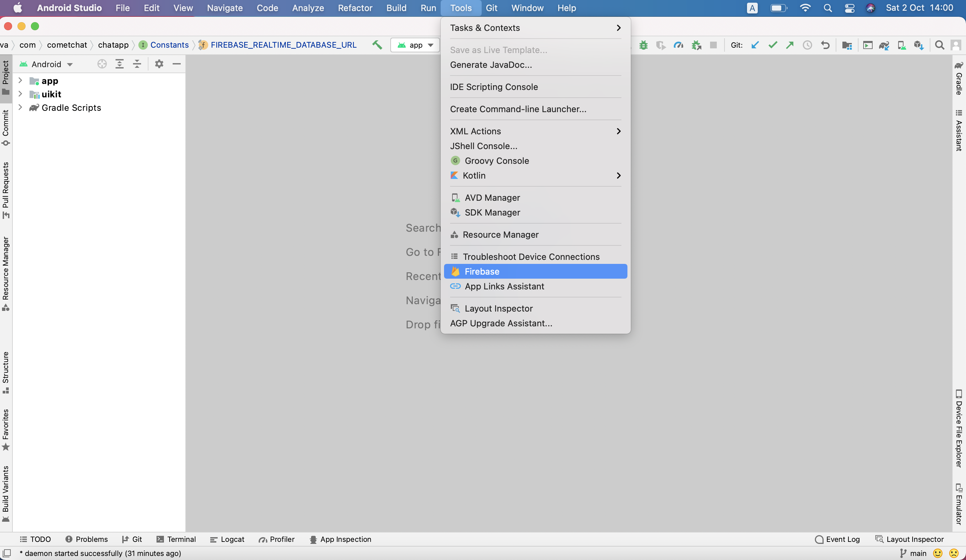This screenshot has width=966, height=560.
Task: Choose SDK Manager in Tools menu
Action: coord(535,212)
